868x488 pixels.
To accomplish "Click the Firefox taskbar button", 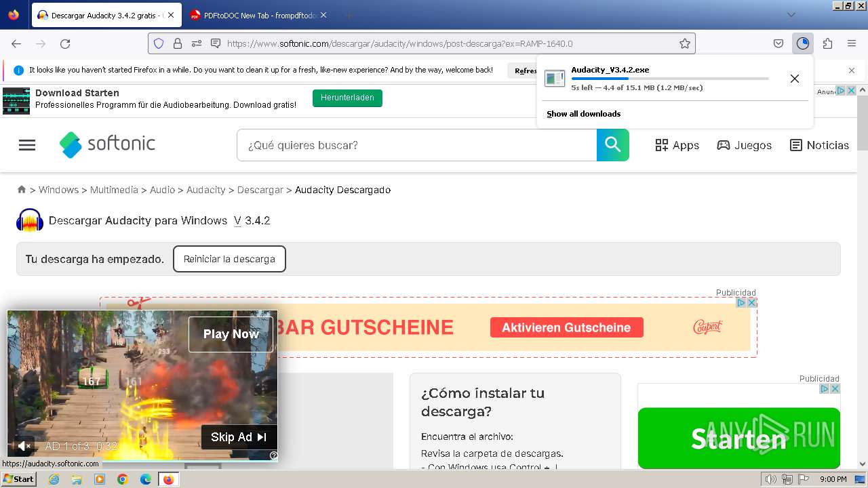I will pyautogui.click(x=168, y=479).
